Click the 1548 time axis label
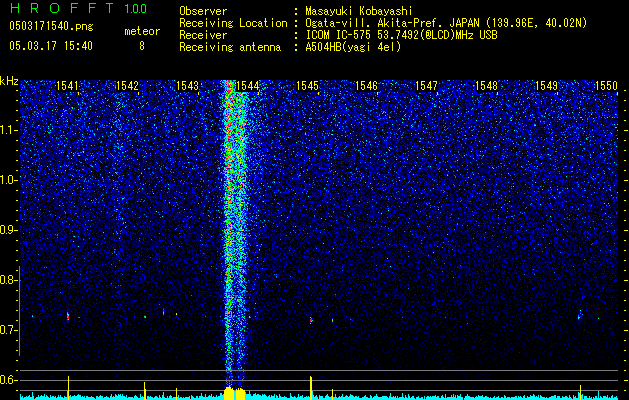 pos(487,86)
